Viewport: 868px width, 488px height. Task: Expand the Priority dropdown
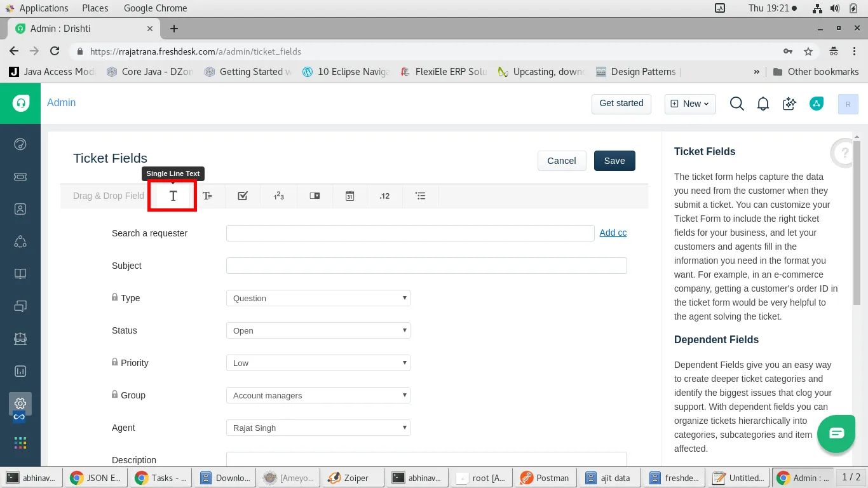pyautogui.click(x=318, y=363)
